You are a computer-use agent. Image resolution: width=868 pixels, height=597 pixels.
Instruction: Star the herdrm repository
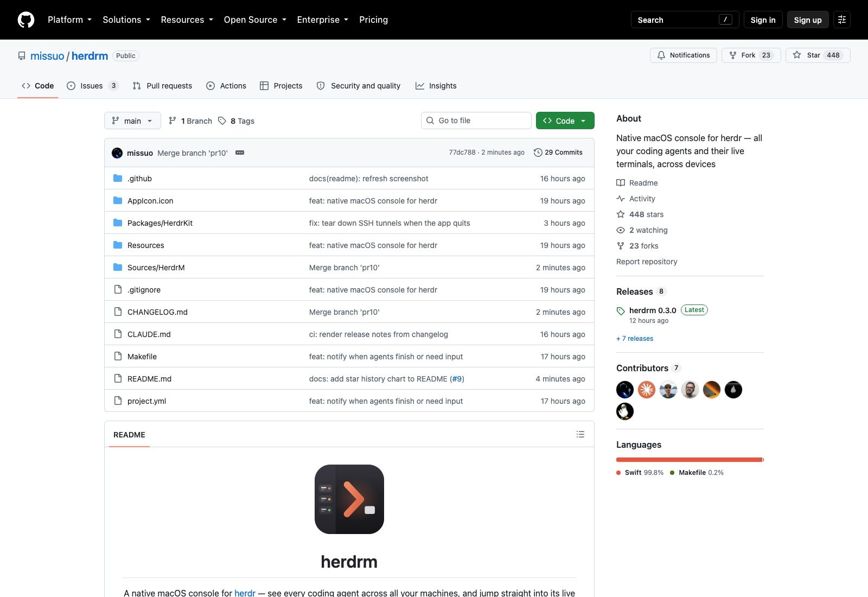coord(818,55)
